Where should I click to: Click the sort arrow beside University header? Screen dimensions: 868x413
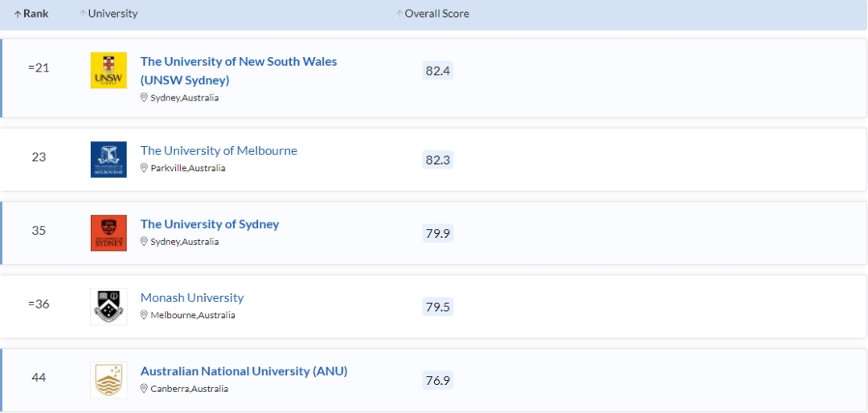83,14
